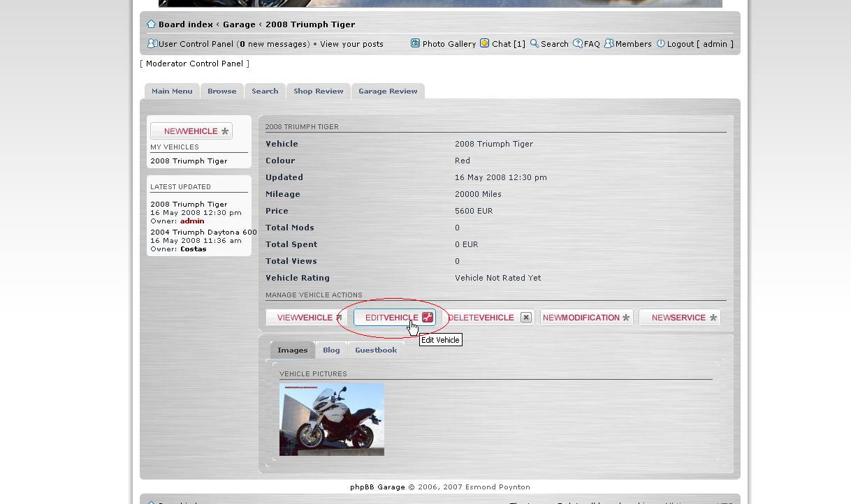This screenshot has height=504, width=851.
Task: Click the Board index home icon
Action: pyautogui.click(x=151, y=24)
